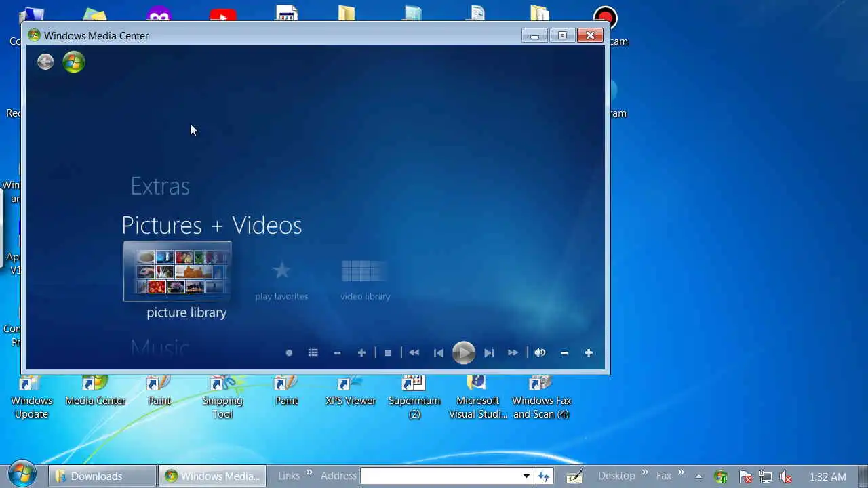Expand the Fax toolbar chevron
The height and width of the screenshot is (488, 868).
[681, 472]
